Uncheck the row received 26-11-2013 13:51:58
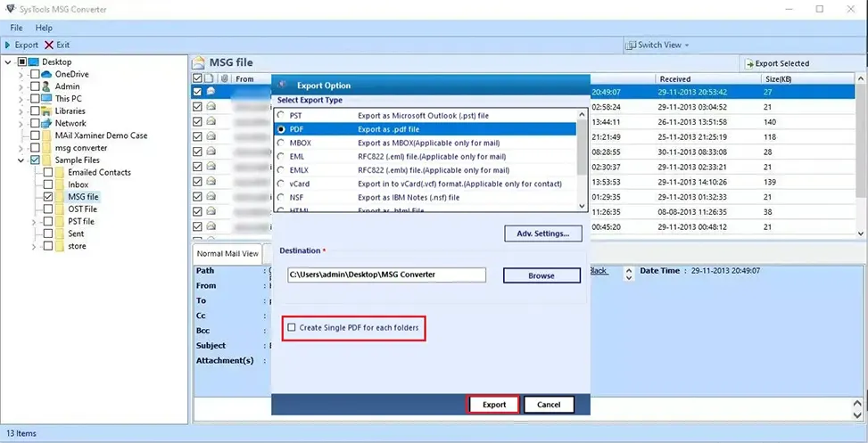Viewport: 868px width, 443px height. coord(197,122)
